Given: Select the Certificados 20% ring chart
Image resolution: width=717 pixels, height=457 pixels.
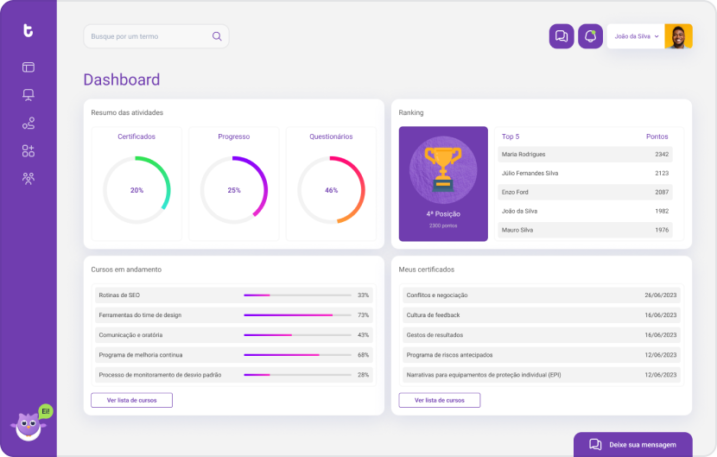Looking at the screenshot, I should tap(137, 189).
